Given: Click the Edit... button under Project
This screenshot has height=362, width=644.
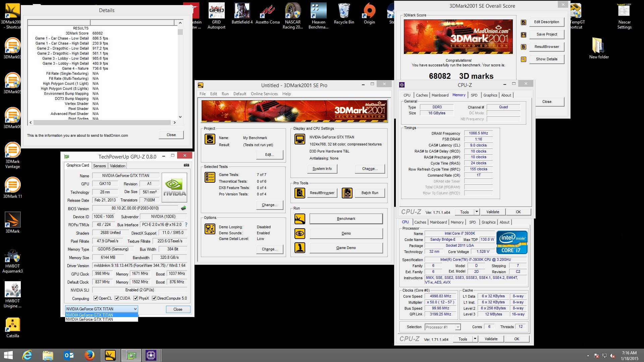Looking at the screenshot, I should click(270, 155).
